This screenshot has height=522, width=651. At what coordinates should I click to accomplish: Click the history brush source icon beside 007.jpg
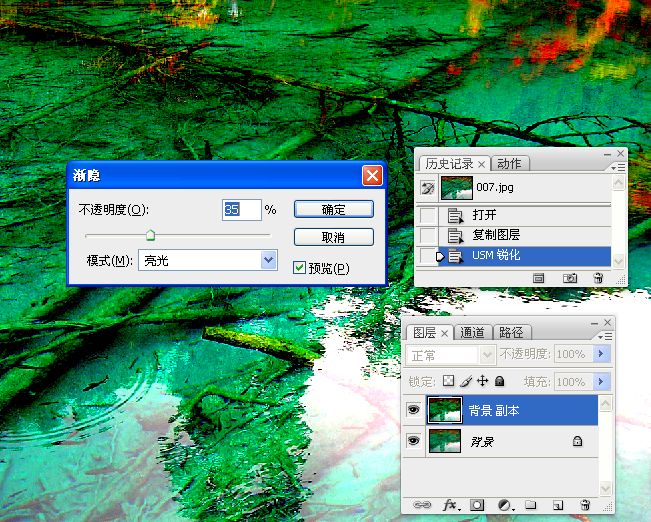coord(427,188)
